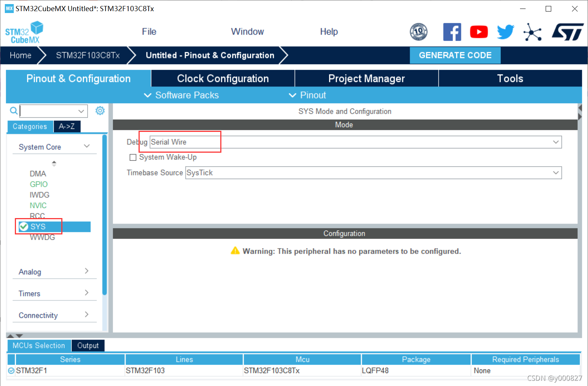588x386 pixels.
Task: Expand the Software Packs menu
Action: tap(181, 95)
